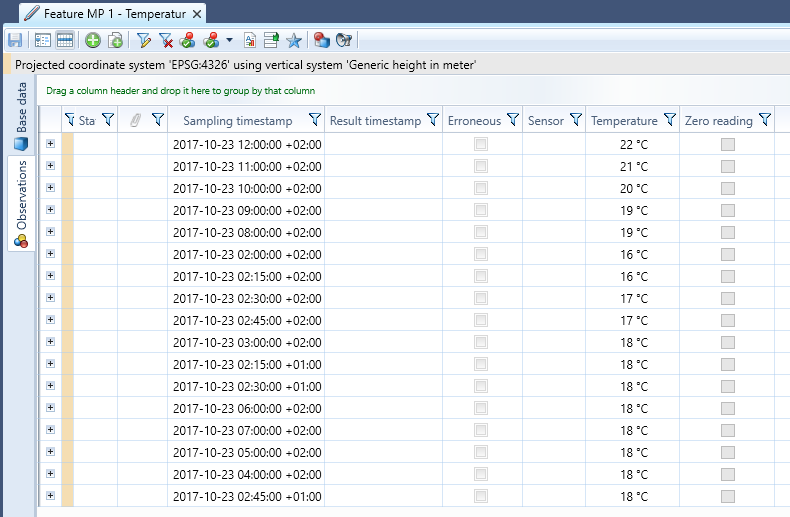Toggle Zero reading checkbox for 22 °C row
The image size is (790, 517).
(x=728, y=144)
